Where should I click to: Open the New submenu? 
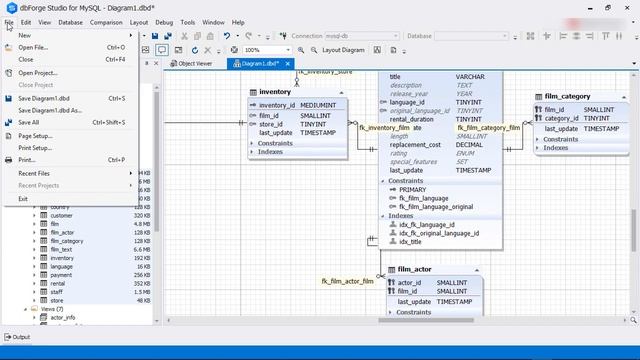click(x=70, y=36)
